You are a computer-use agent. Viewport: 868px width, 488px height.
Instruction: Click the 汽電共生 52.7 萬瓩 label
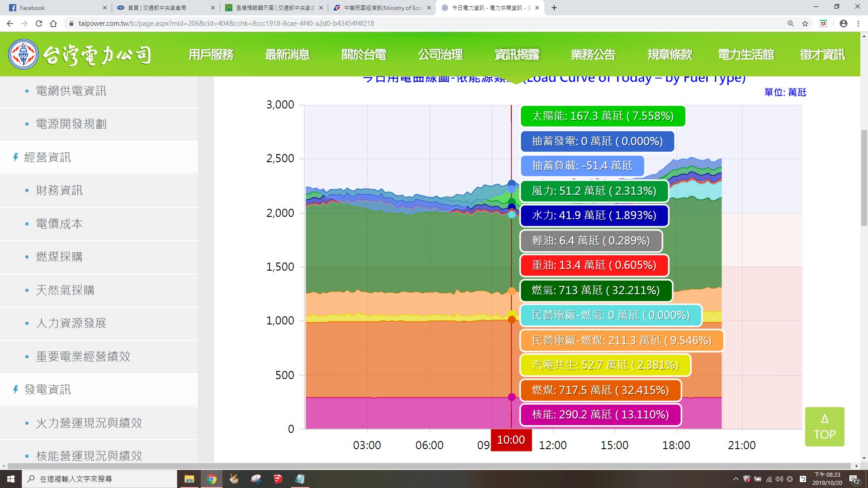point(605,365)
